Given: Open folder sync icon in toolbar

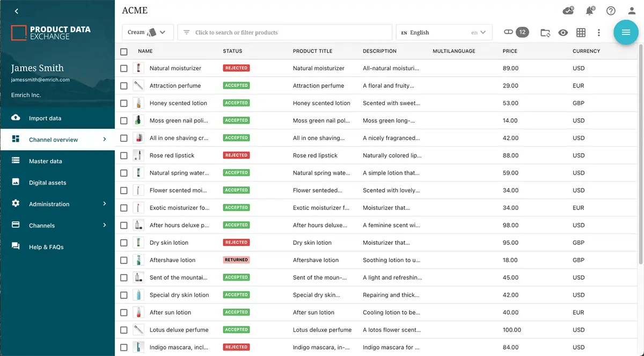Looking at the screenshot, I should click(x=545, y=33).
